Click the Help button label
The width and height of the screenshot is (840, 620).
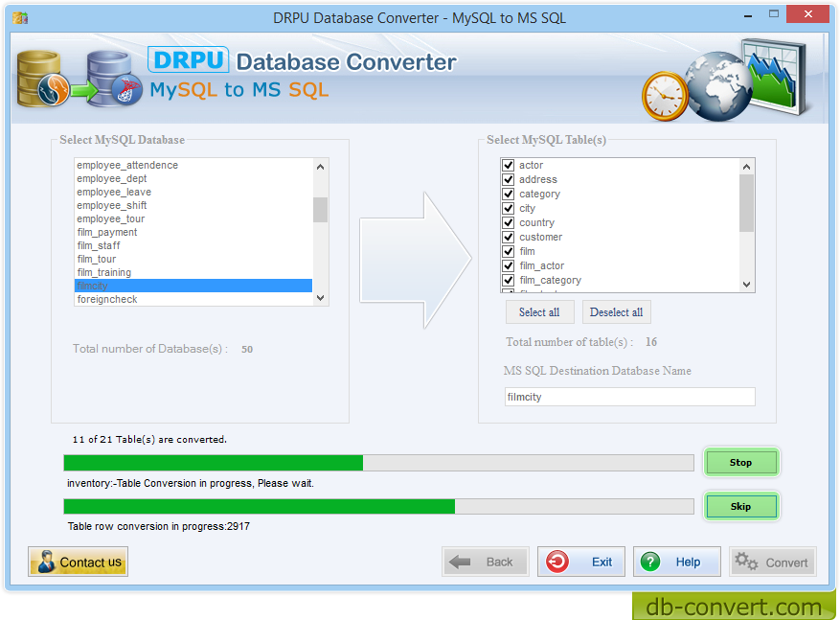click(688, 562)
